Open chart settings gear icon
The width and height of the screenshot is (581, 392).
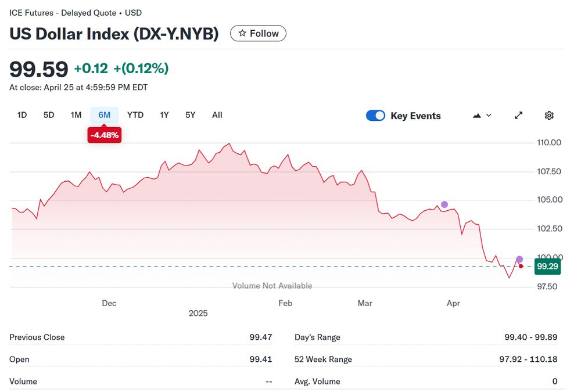[549, 116]
